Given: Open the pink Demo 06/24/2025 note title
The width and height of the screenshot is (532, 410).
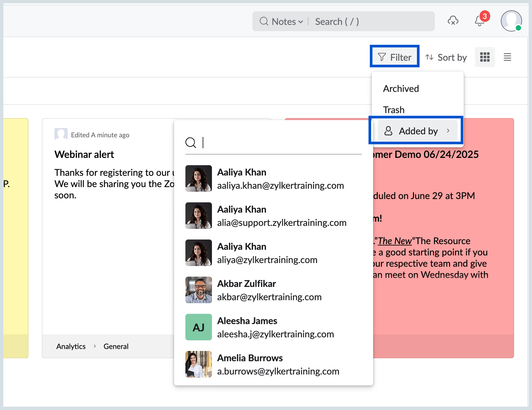Looking at the screenshot, I should tap(426, 154).
